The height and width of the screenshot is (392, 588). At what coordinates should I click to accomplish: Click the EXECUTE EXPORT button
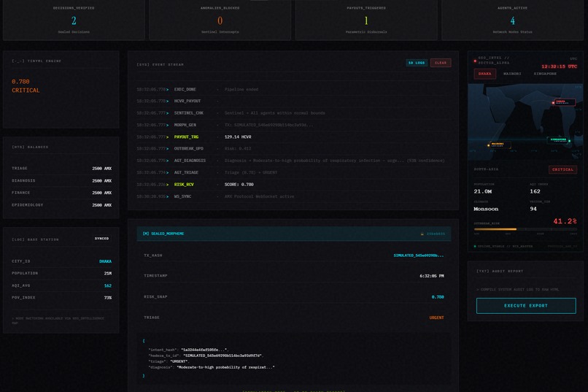[x=526, y=306]
